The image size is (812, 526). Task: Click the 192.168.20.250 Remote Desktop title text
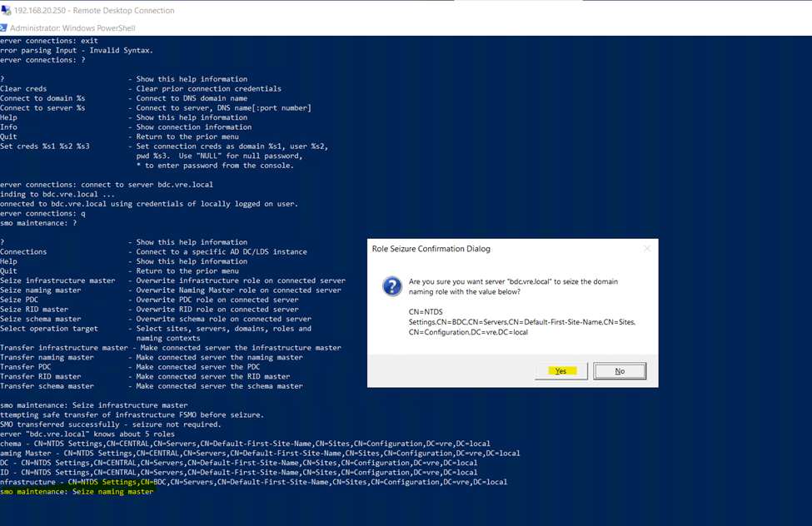[94, 11]
